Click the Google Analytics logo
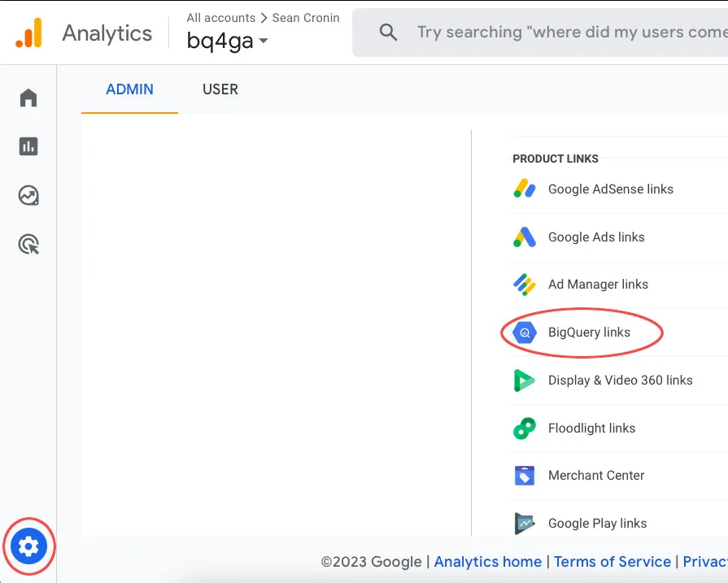The image size is (728, 583). pyautogui.click(x=28, y=33)
